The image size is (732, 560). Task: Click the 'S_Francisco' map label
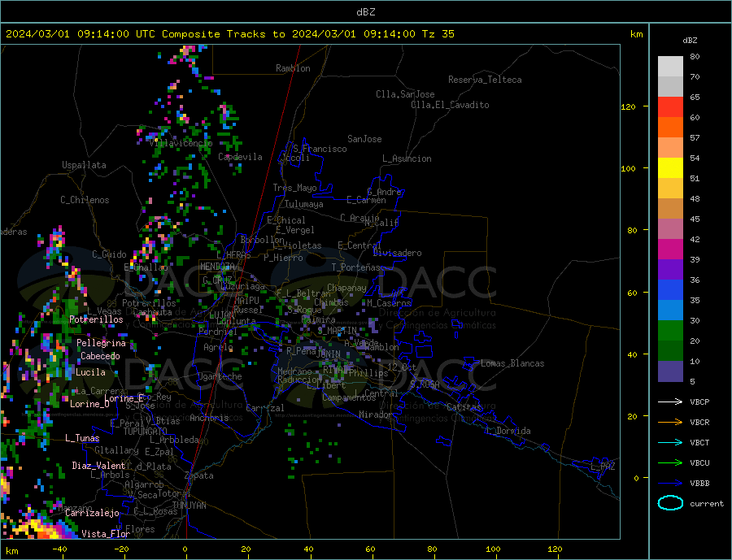pyautogui.click(x=320, y=149)
